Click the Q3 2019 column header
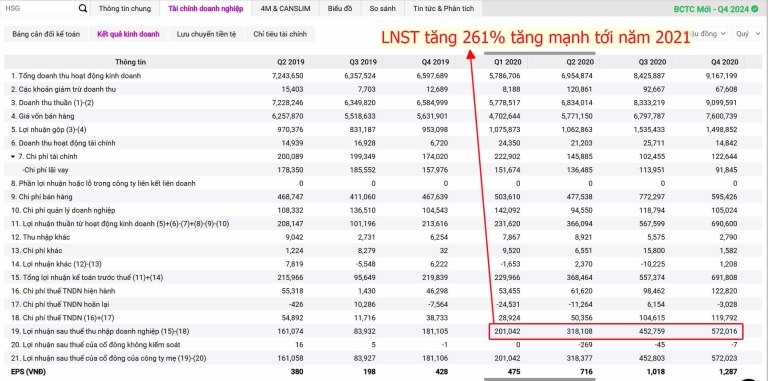This screenshot has height=381, width=768. pos(363,62)
